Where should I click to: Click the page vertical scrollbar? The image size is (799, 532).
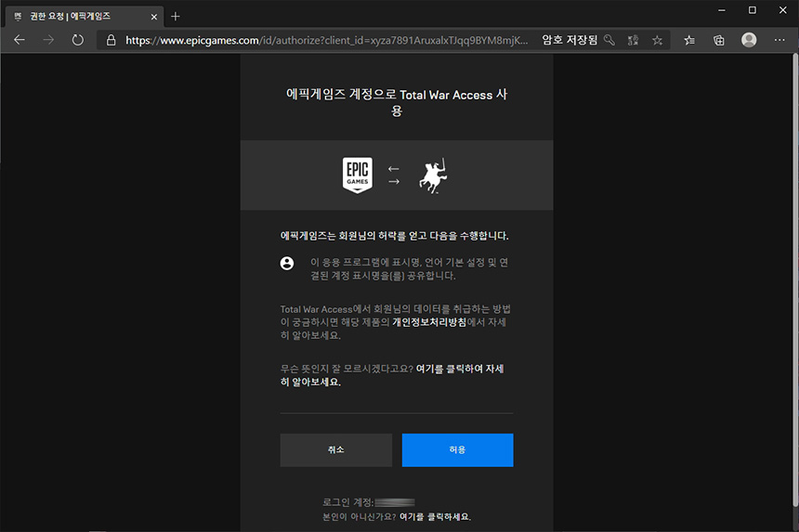[x=795, y=280]
